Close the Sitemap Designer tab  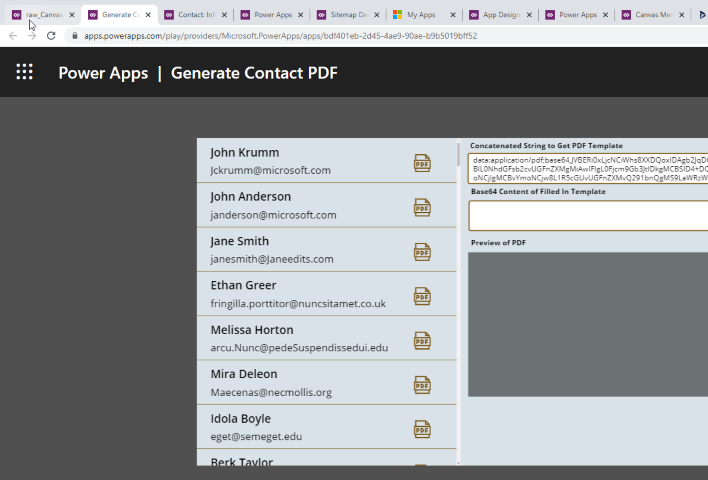tap(377, 15)
